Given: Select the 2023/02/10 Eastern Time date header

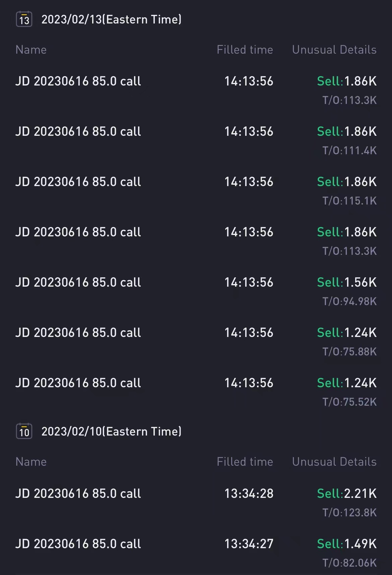Looking at the screenshot, I should coord(111,432).
